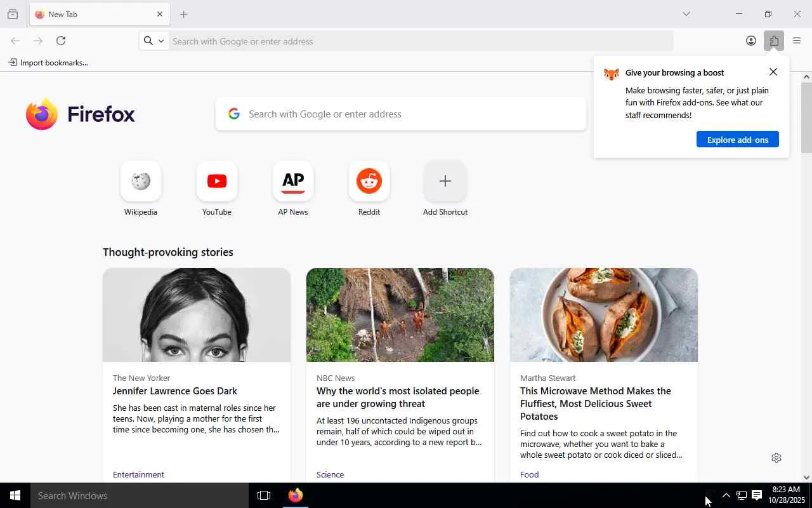This screenshot has height=508, width=812.
Task: Open the network tray icon
Action: tap(741, 495)
